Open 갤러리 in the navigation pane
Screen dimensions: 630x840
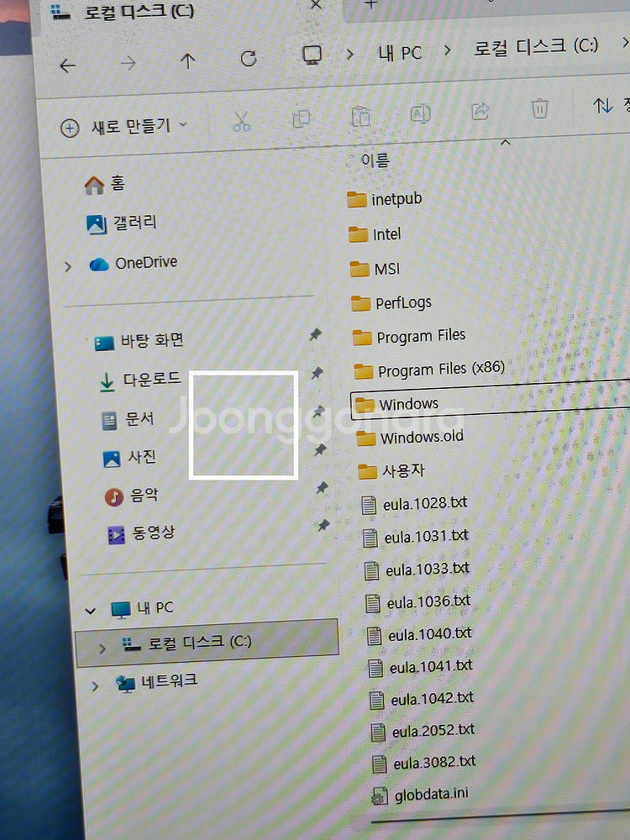[x=134, y=223]
